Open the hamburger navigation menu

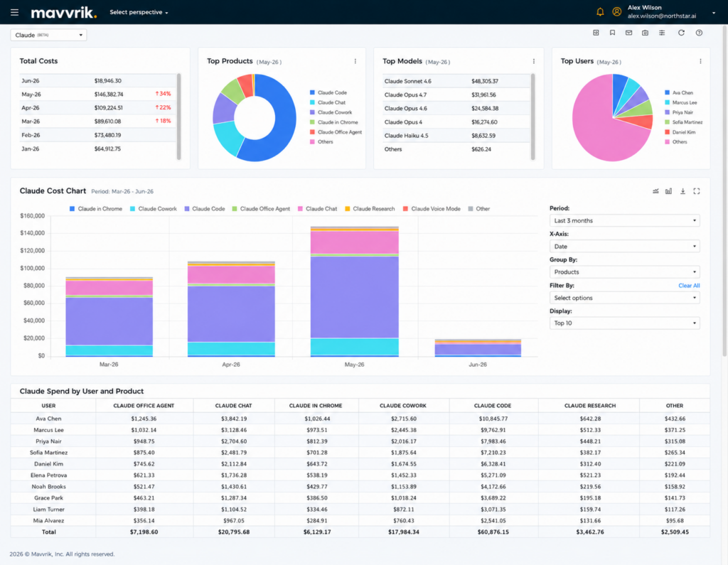(14, 12)
